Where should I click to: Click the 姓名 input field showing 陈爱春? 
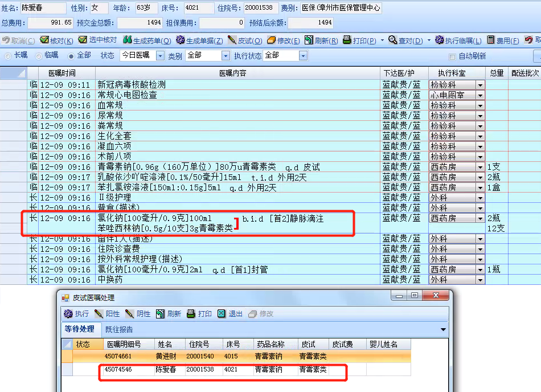(43, 7)
